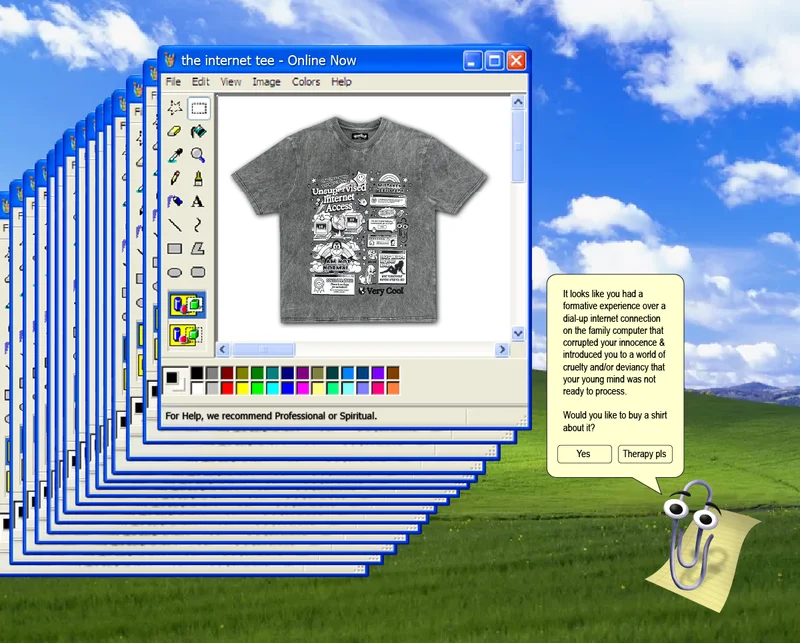
Task: Select the rectangular Select tool
Action: (x=198, y=108)
